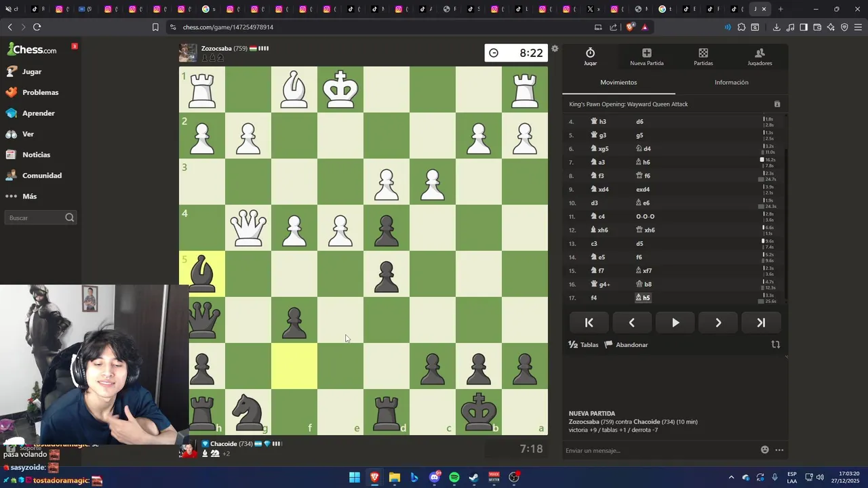Click the black bishop on the highlighted h5 square
This screenshot has height=488, width=868.
point(202,274)
